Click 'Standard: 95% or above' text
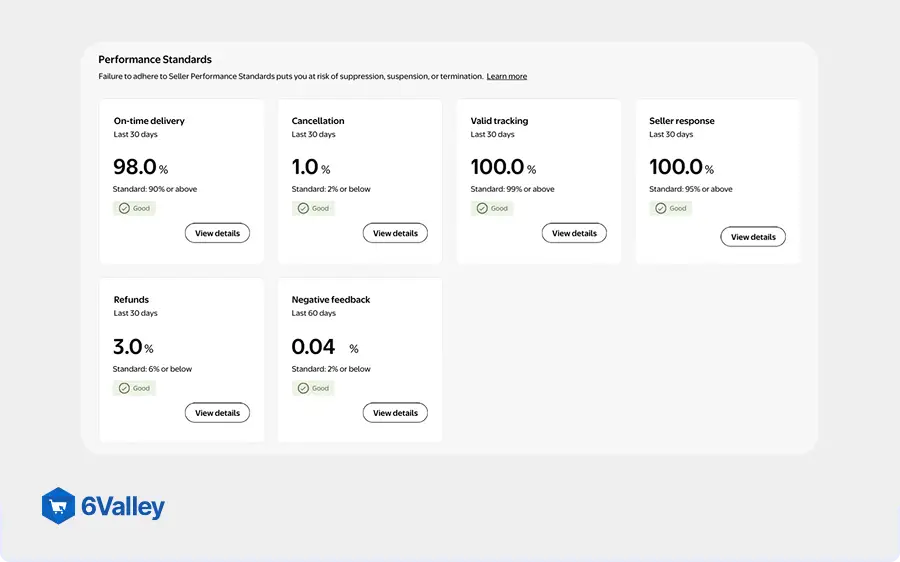Viewport: 900px width, 562px height. [x=690, y=189]
